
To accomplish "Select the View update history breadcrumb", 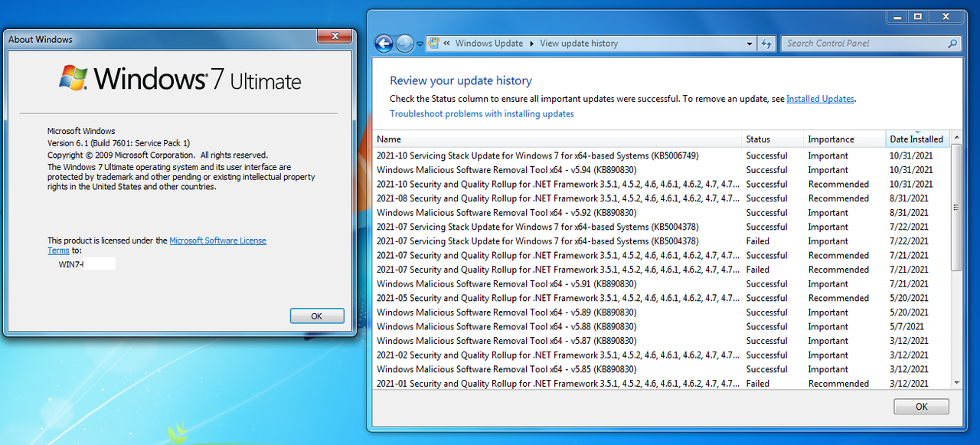I will [579, 44].
